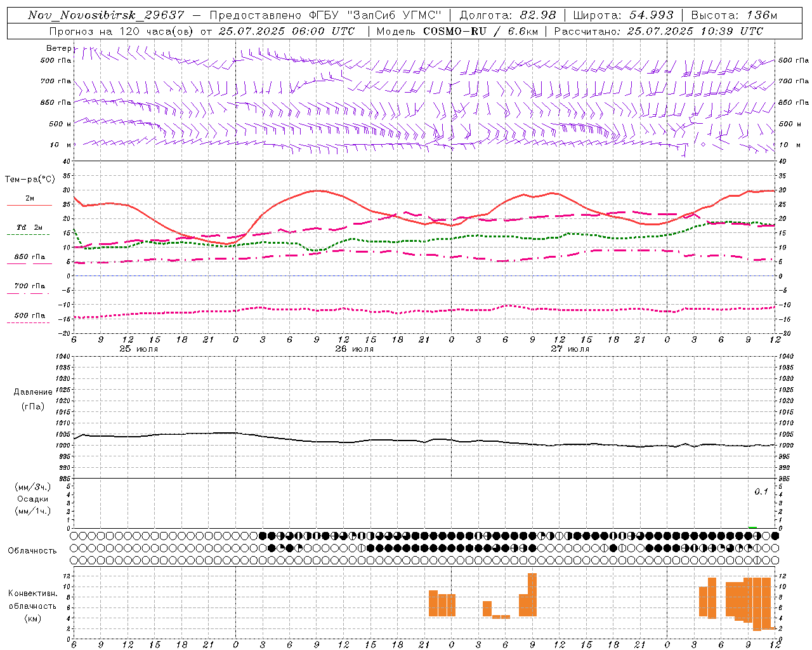812x650 pixels.
Task: Click the forecast start time 25.07.2025 06:00 UTC
Action: pos(287,31)
